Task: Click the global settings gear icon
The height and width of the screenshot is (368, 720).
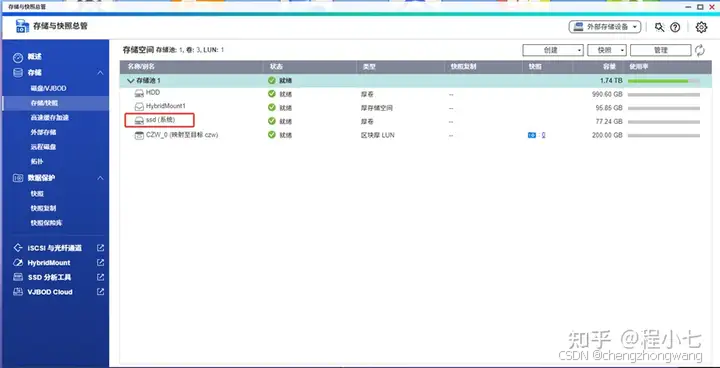Action: (x=701, y=27)
